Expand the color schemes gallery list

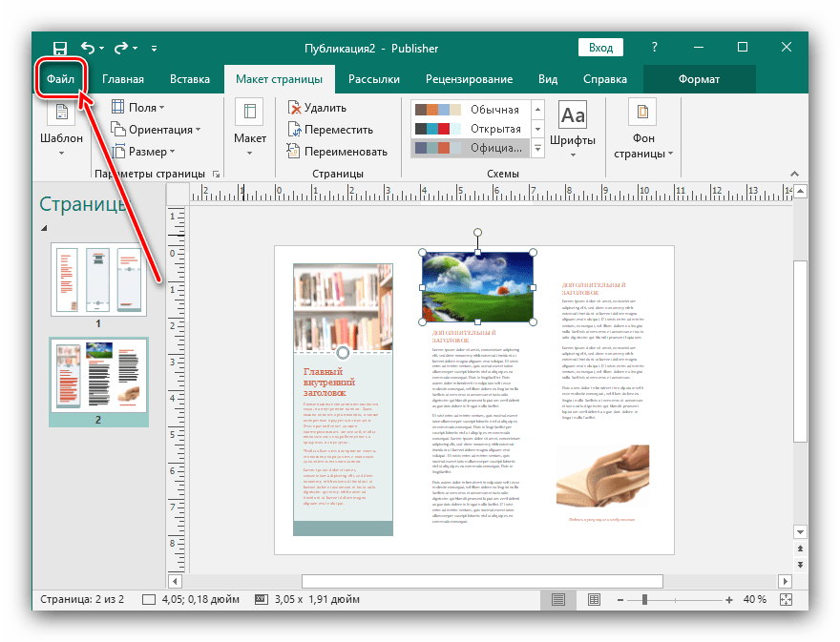coord(537,148)
